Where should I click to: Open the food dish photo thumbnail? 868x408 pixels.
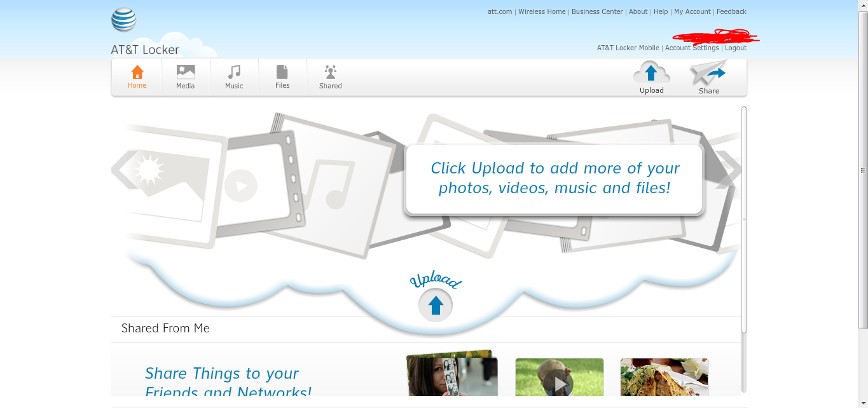click(x=665, y=377)
